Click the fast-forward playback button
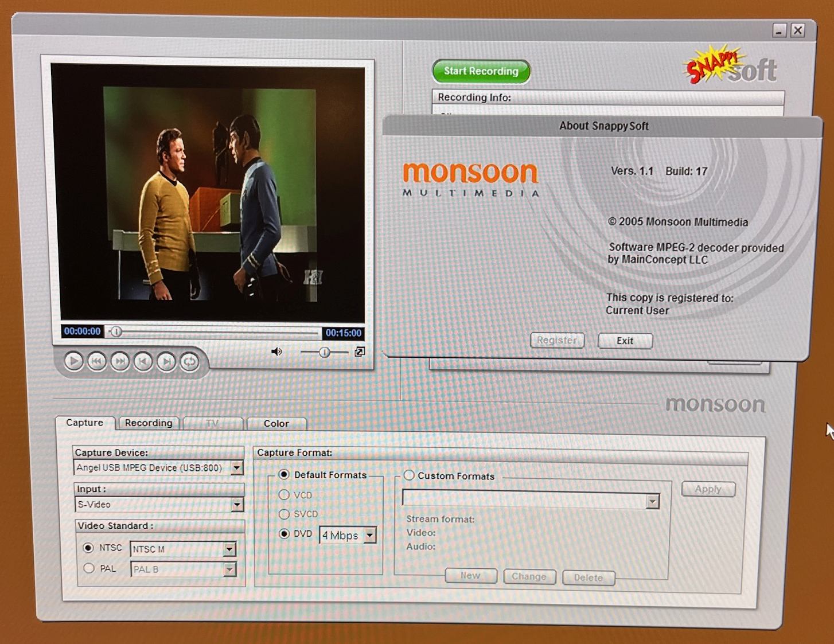 pyautogui.click(x=120, y=361)
